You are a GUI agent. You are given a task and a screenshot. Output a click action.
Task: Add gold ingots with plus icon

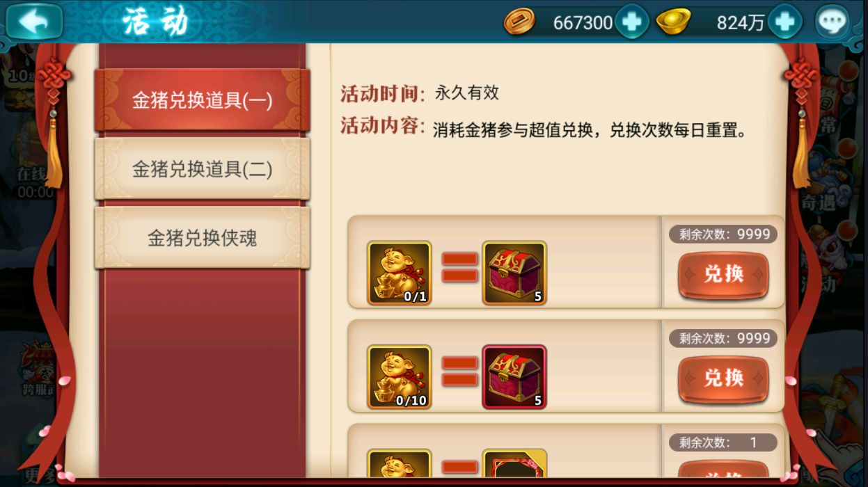pyautogui.click(x=785, y=22)
